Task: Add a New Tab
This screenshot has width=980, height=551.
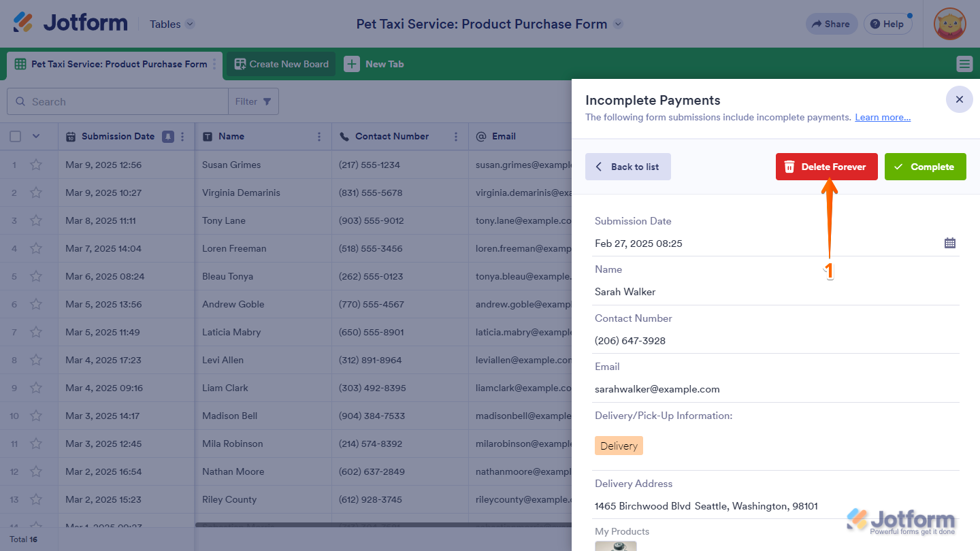Action: (x=374, y=64)
